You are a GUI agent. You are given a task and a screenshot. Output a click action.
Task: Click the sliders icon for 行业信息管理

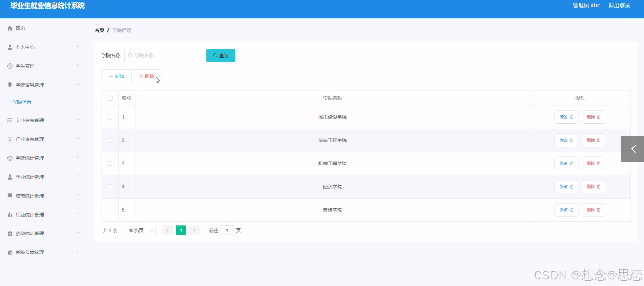pos(9,139)
